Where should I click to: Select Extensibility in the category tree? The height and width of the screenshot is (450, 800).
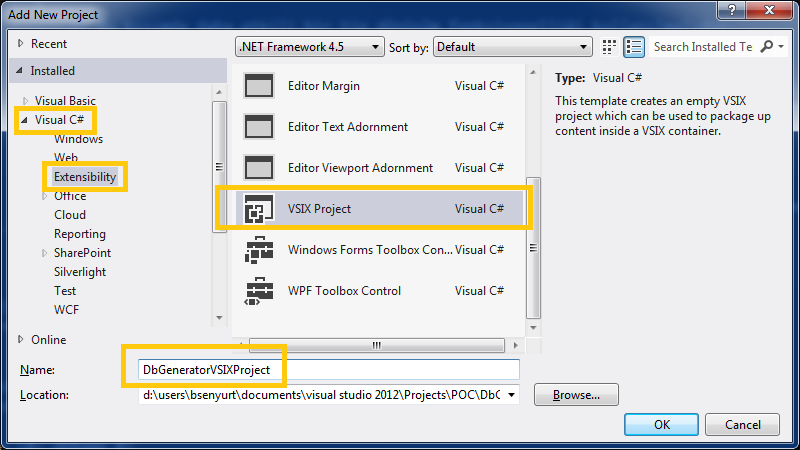click(x=85, y=177)
